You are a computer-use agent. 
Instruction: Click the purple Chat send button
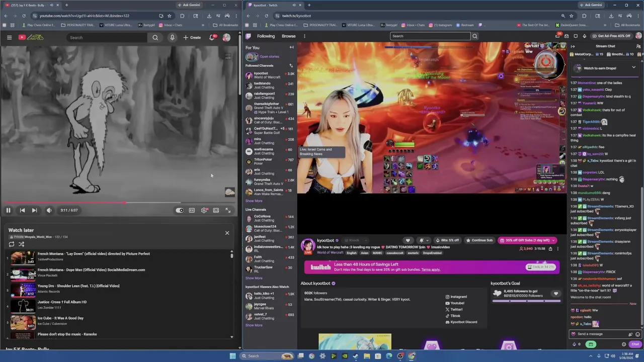635,344
